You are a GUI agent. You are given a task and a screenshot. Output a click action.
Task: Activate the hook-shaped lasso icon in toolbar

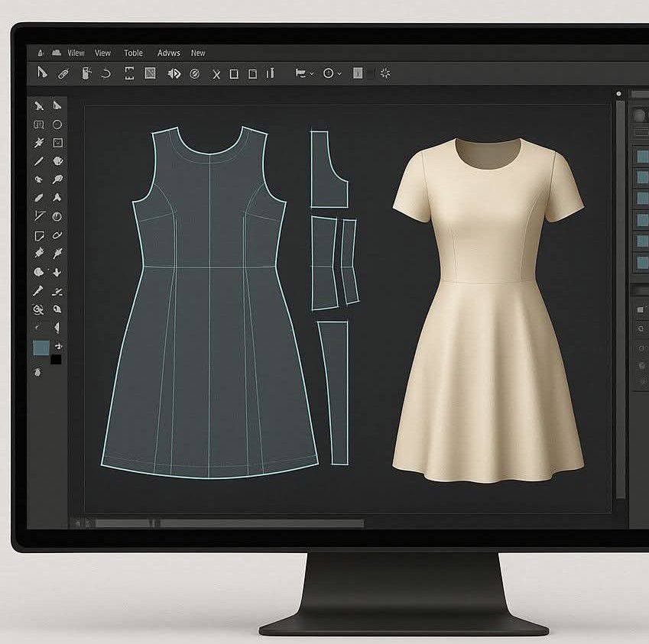106,73
